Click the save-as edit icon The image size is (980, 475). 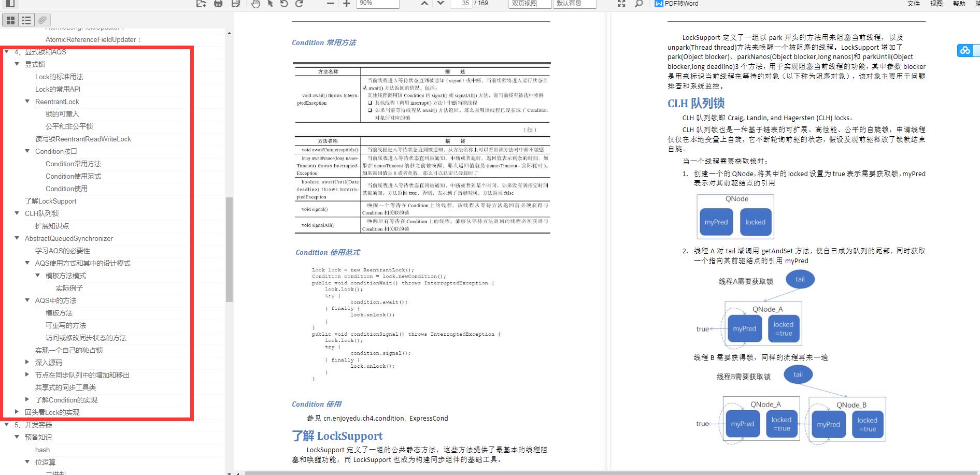236,4
